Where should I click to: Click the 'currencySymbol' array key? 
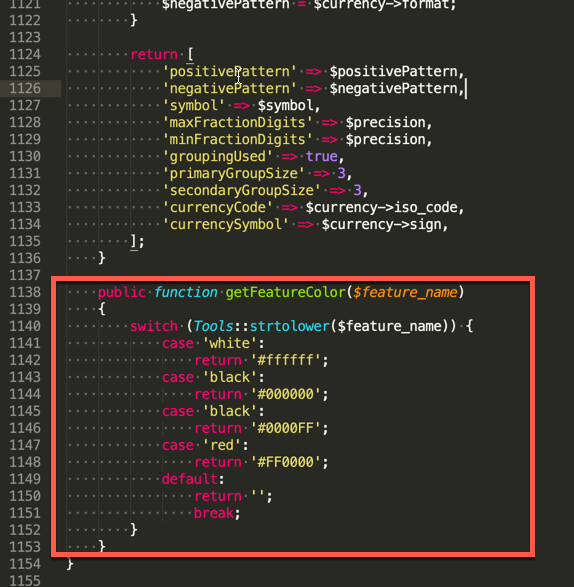225,225
